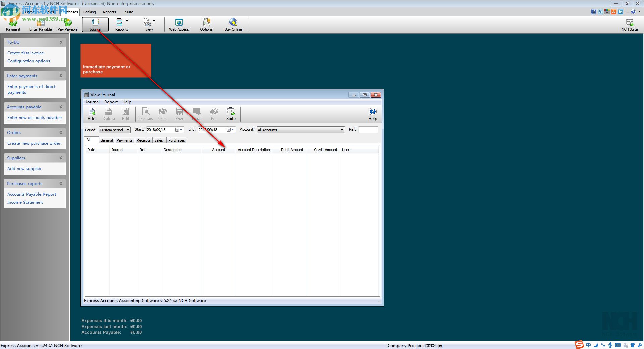644x349 pixels.
Task: Collapse the To-Do sidebar panel
Action: [61, 42]
